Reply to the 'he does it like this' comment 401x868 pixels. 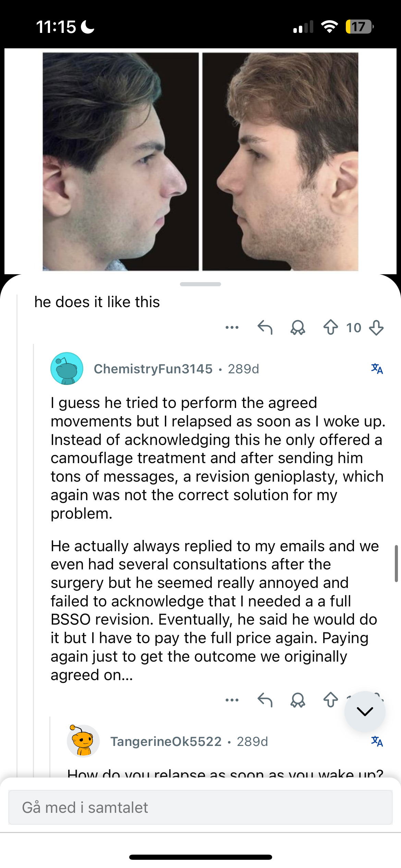265,327
